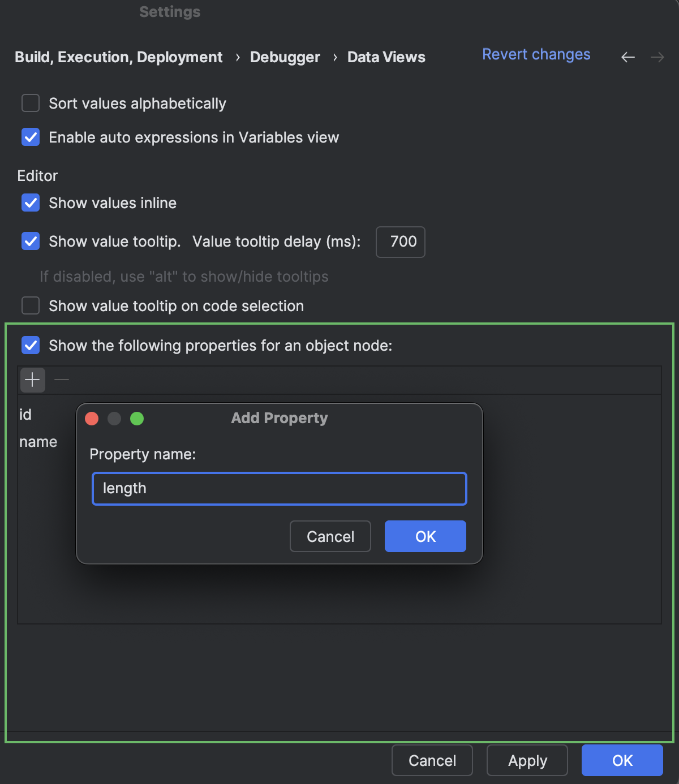679x784 pixels.
Task: Go to Build, Execution, Deployment settings
Action: pos(119,57)
